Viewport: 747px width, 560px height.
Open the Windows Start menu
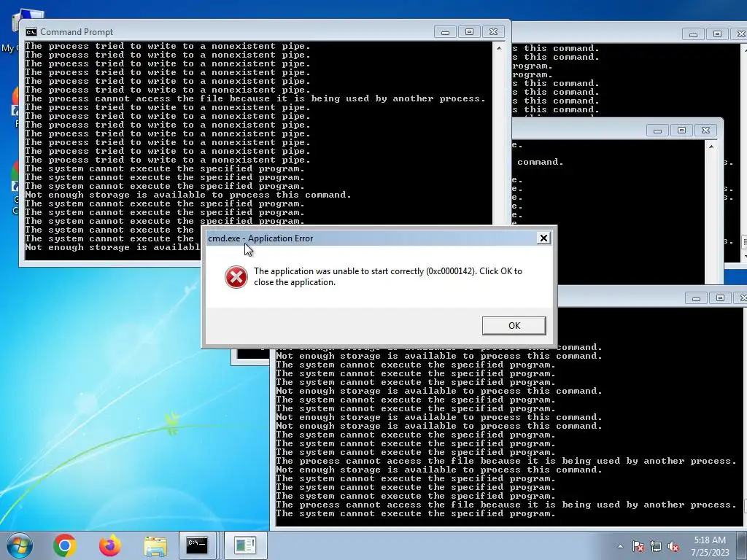tap(19, 545)
